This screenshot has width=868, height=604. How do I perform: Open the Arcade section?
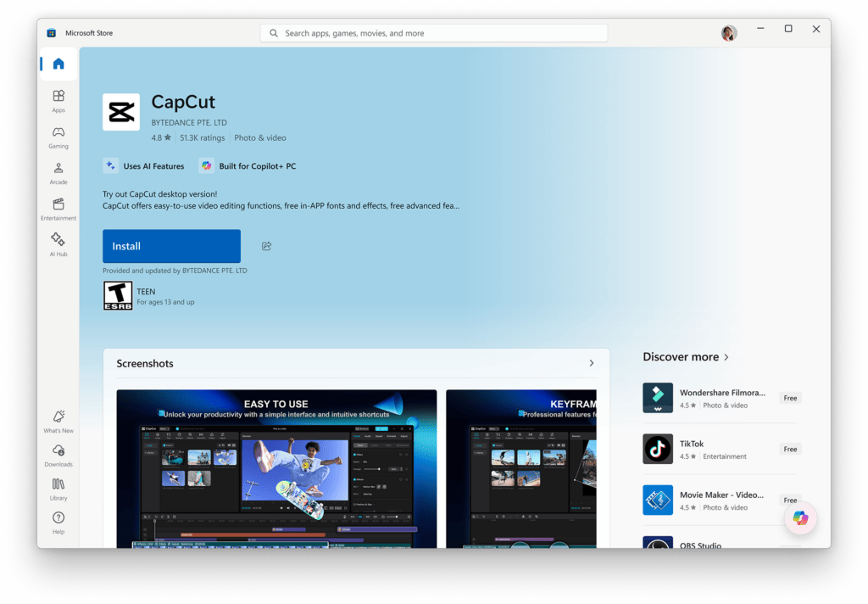pyautogui.click(x=58, y=169)
